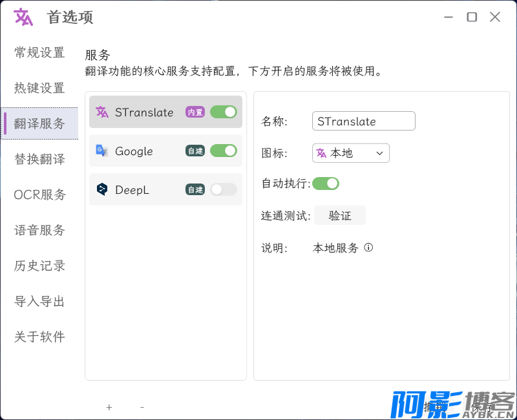Image resolution: width=517 pixels, height=420 pixels.
Task: Open 常规设置 section
Action: point(39,52)
